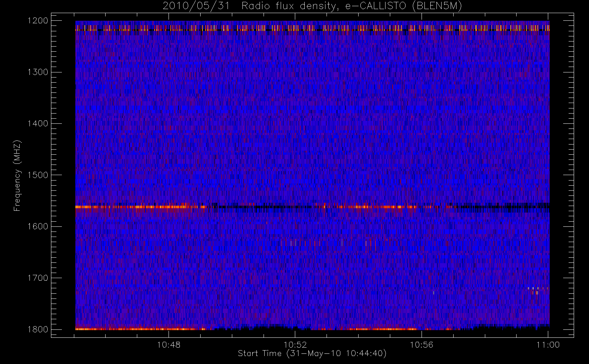Image resolution: width=589 pixels, height=364 pixels.
Task: Click the 'Start Time (31-May-10 10:44:40)' axis title
Action: (312, 353)
